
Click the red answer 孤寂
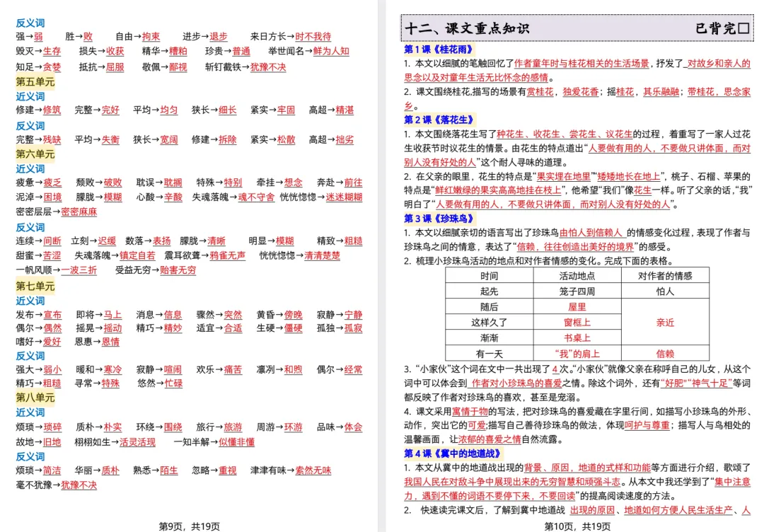pyautogui.click(x=353, y=328)
